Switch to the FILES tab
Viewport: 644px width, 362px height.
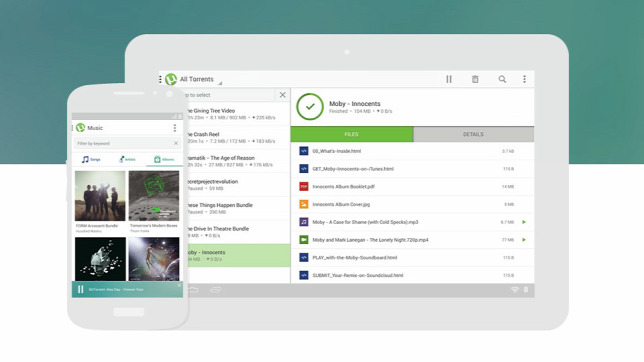(352, 134)
